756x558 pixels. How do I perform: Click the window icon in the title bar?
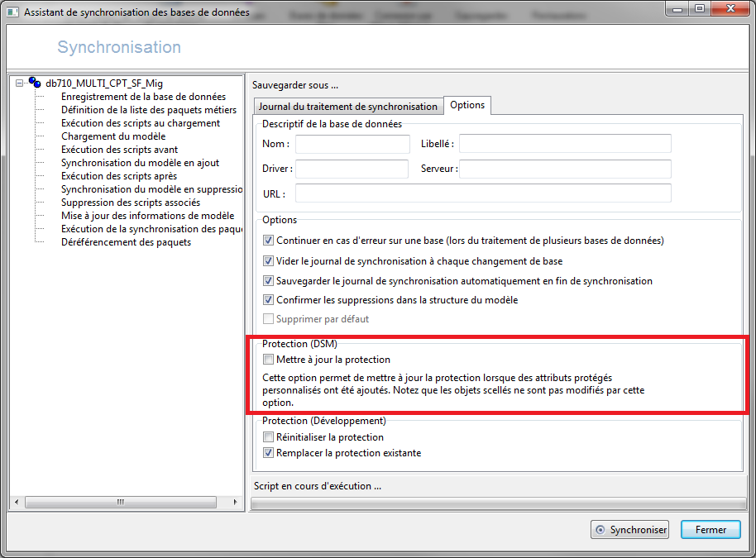tap(13, 12)
